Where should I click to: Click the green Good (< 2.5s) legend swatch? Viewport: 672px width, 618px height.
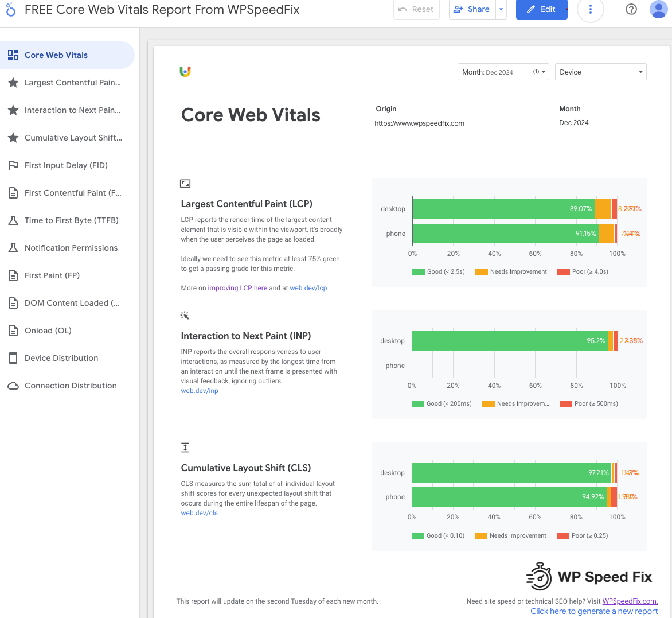coord(419,271)
